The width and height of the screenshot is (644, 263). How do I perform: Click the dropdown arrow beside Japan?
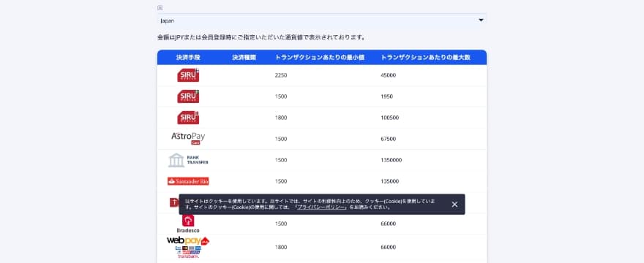481,20
